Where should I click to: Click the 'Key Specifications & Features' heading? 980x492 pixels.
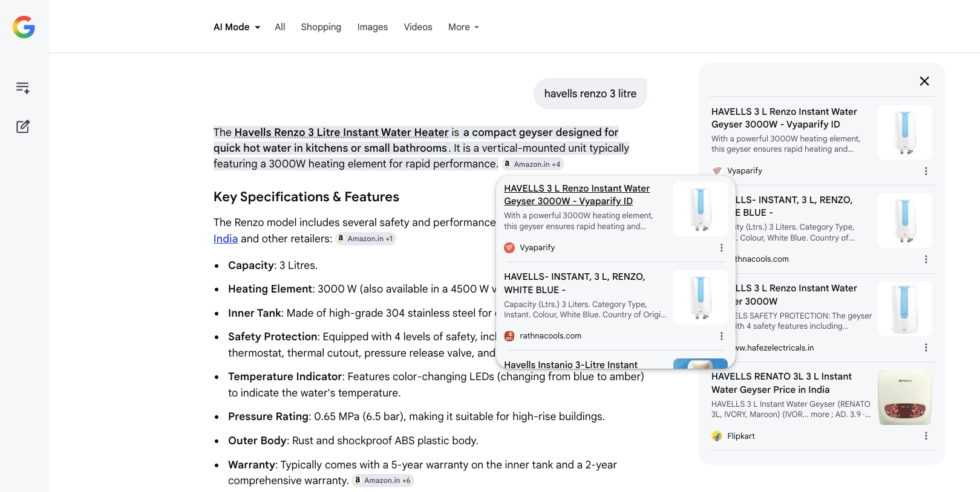point(306,197)
